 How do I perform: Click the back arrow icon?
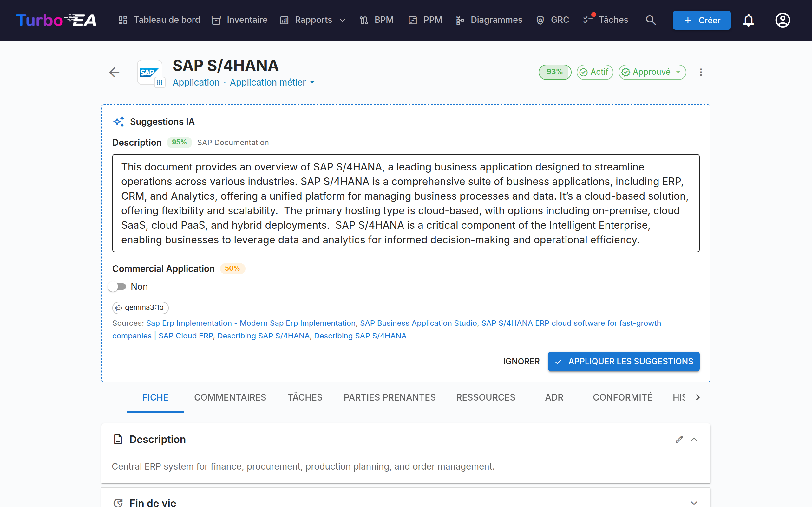click(x=115, y=72)
